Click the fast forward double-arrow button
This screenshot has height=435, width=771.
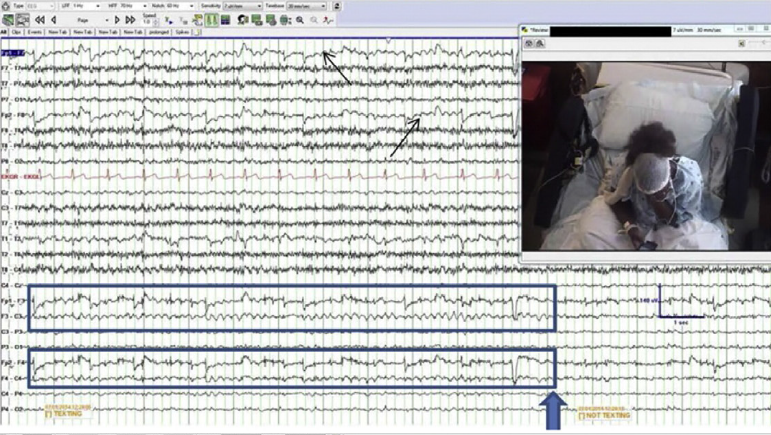[x=130, y=19]
